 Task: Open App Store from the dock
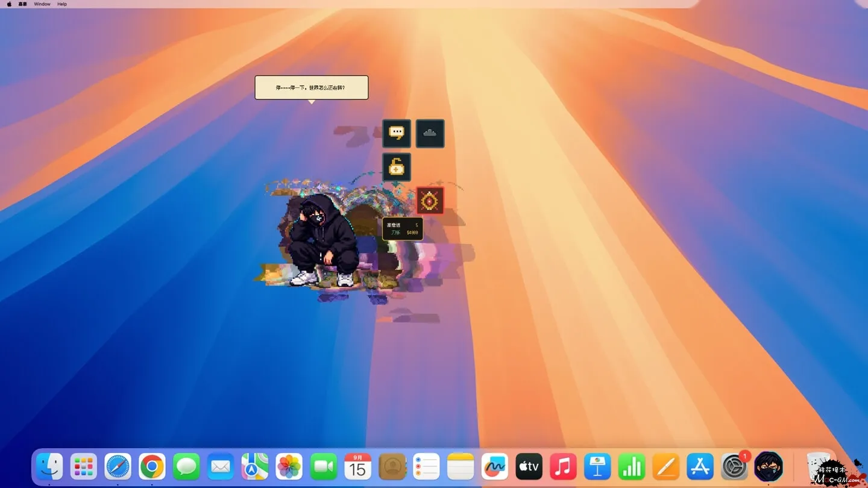coord(700,467)
